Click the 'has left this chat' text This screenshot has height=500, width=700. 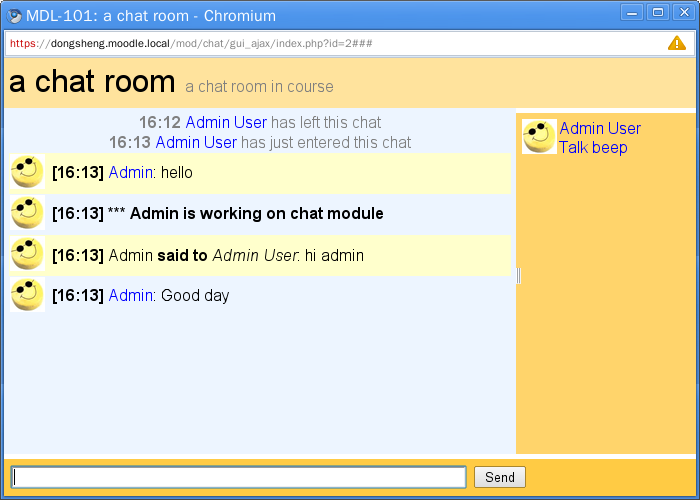click(326, 122)
